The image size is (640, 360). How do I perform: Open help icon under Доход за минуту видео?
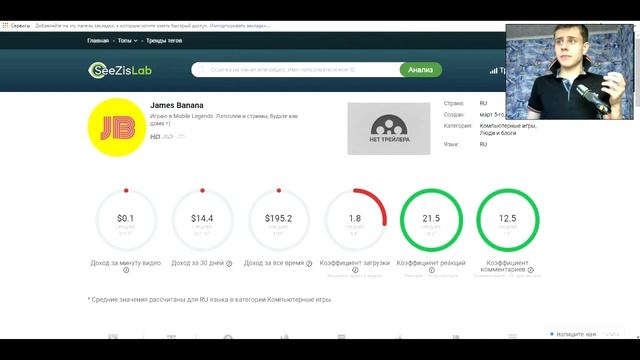point(126,270)
